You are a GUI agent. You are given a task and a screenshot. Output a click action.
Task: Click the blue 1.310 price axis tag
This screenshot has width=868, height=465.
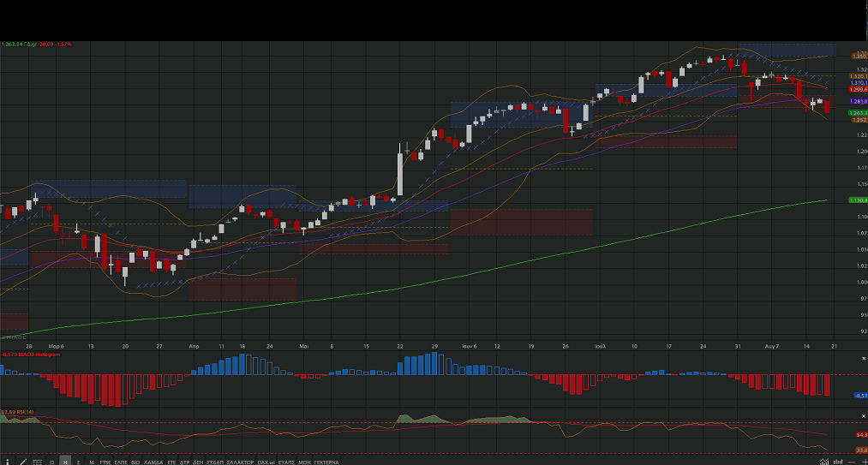tap(859, 82)
